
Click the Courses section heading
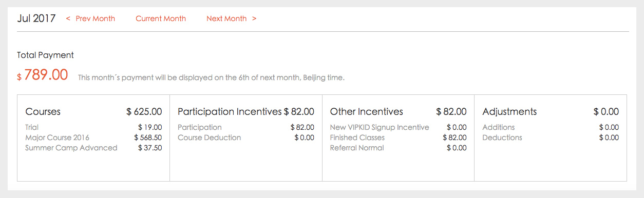pos(43,111)
